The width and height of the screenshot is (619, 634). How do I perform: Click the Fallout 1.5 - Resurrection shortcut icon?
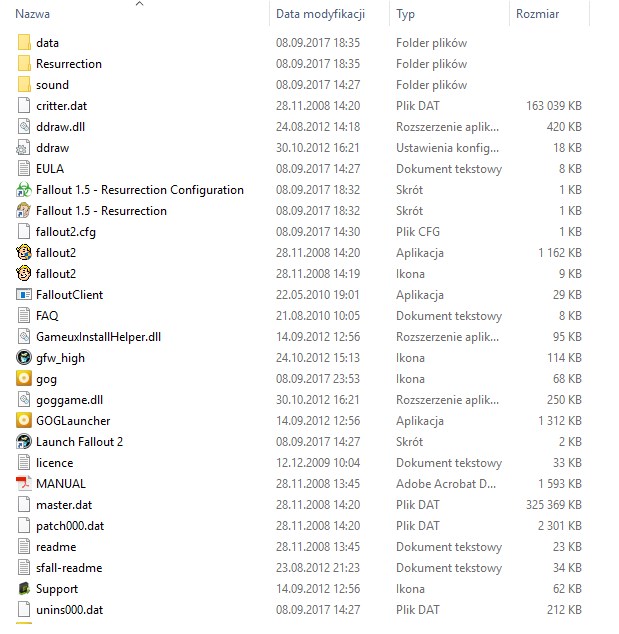coord(23,211)
